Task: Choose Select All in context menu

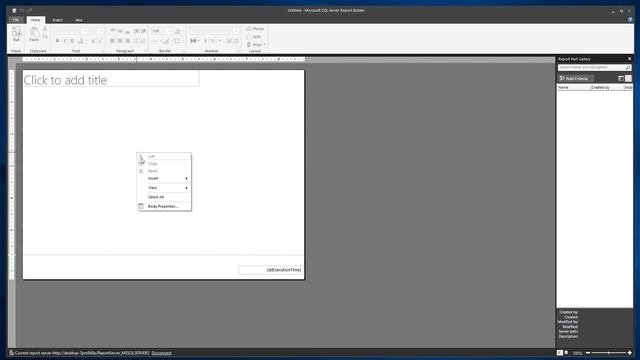Action: coord(164,197)
